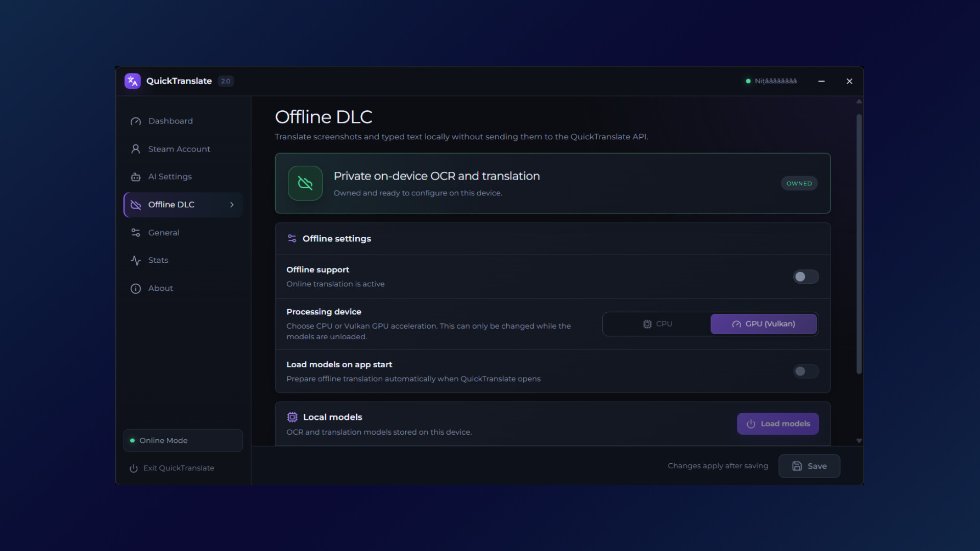Click the Offline DLC sidebar cloud-off icon

coord(136,205)
